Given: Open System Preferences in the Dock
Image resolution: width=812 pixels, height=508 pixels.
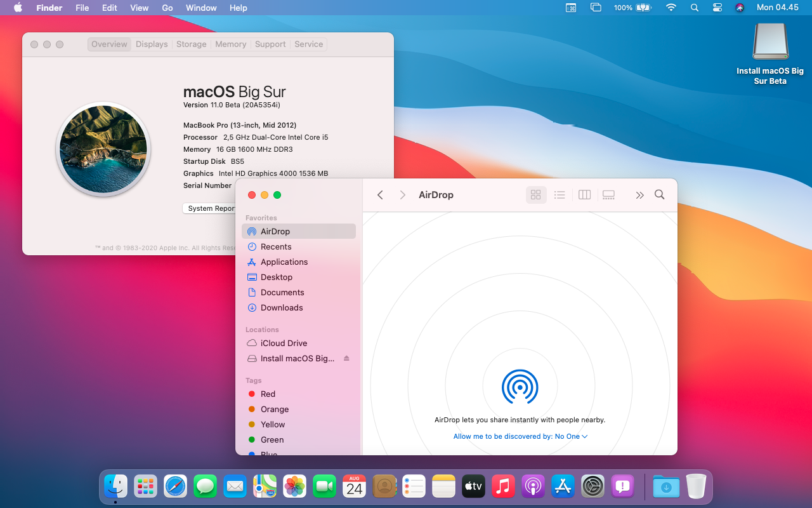Looking at the screenshot, I should (593, 486).
